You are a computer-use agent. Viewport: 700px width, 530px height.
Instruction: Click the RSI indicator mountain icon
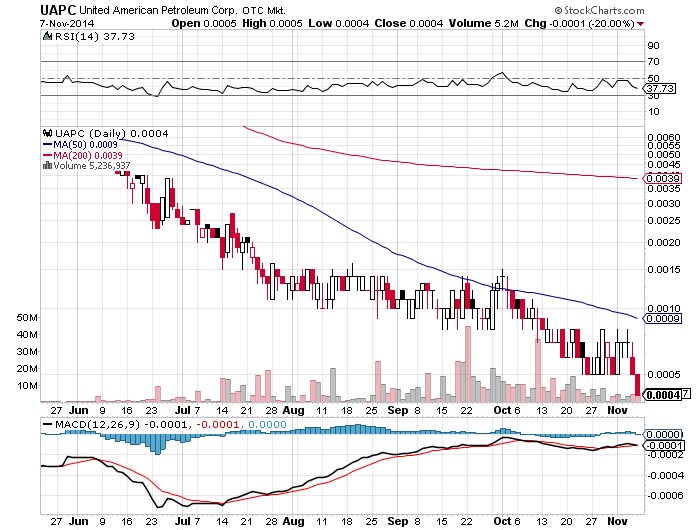(x=47, y=36)
